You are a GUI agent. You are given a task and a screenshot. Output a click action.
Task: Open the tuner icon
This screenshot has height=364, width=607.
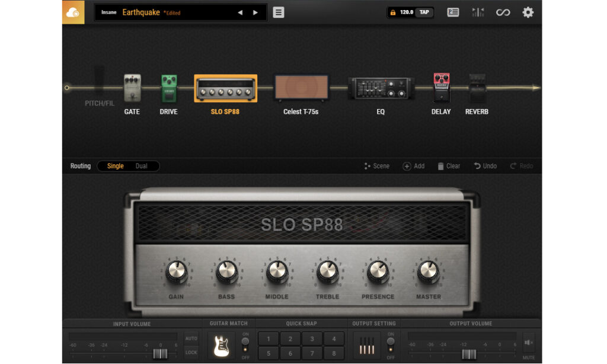[478, 12]
